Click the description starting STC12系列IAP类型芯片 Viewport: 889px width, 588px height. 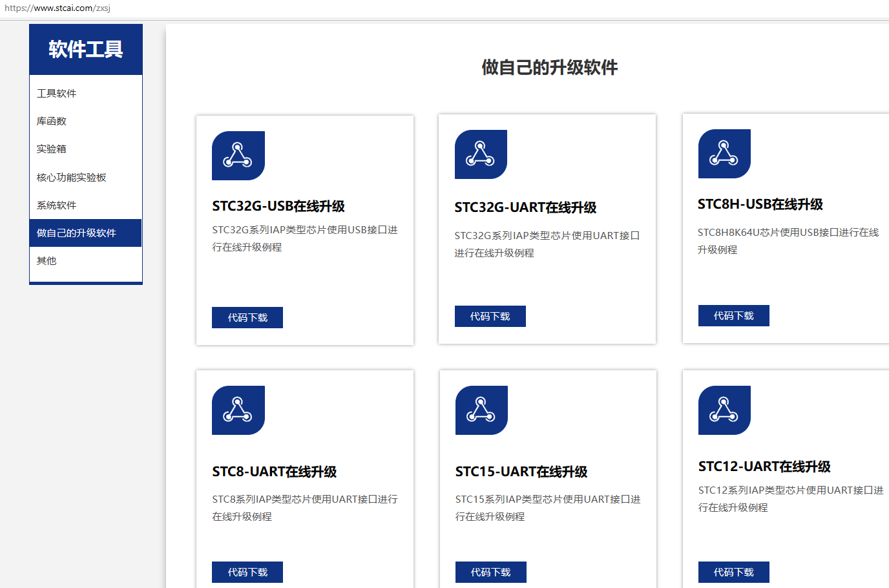click(x=791, y=499)
